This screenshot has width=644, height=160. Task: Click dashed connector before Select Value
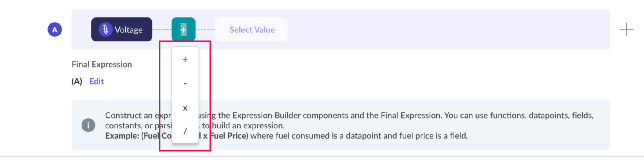tap(205, 29)
